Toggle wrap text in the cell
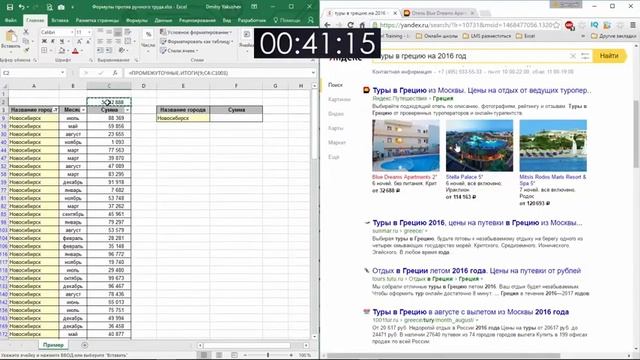Viewport: 640px width, 360px height. pyautogui.click(x=128, y=32)
